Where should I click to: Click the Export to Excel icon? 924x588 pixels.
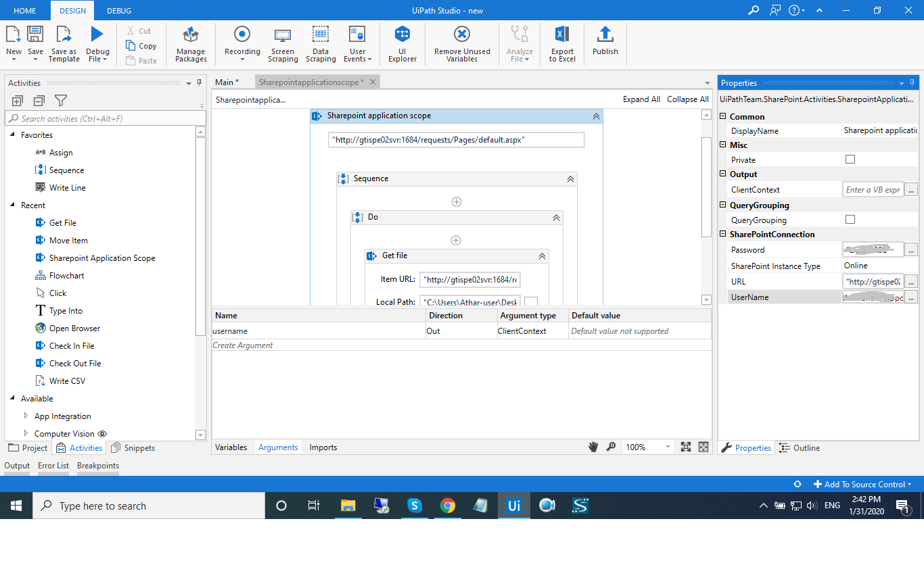coord(562,45)
